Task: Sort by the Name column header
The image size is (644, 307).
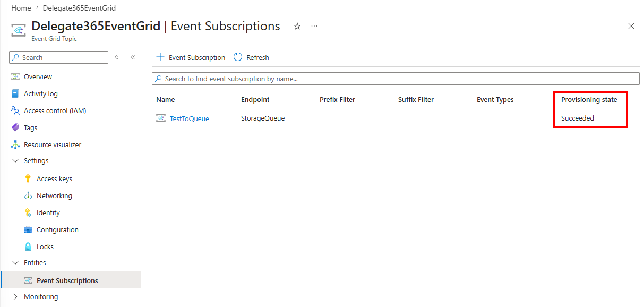Action: point(166,100)
